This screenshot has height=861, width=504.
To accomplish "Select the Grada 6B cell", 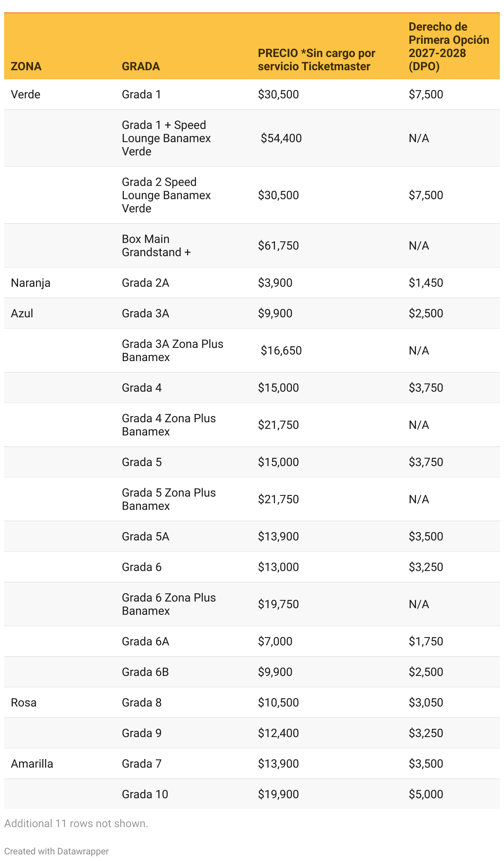I will tap(145, 672).
